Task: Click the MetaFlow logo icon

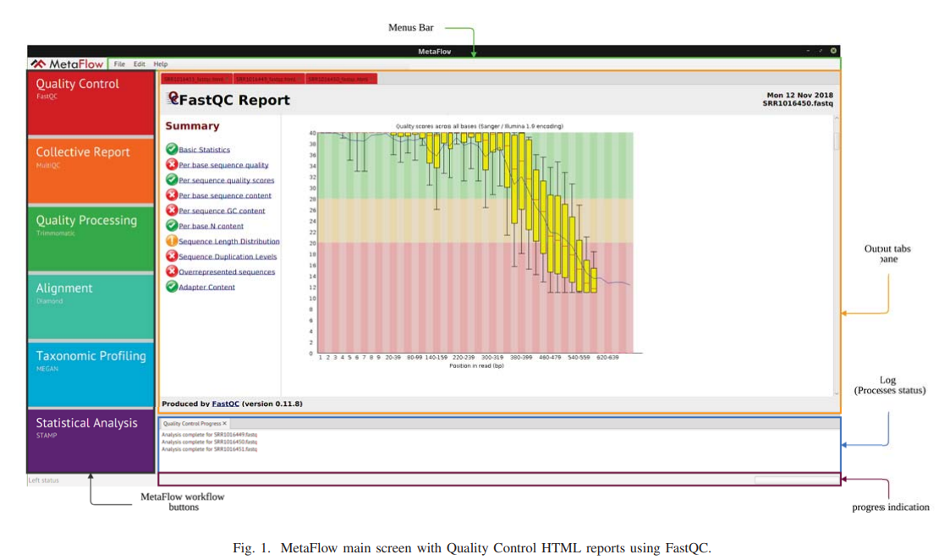Action: pyautogui.click(x=38, y=64)
